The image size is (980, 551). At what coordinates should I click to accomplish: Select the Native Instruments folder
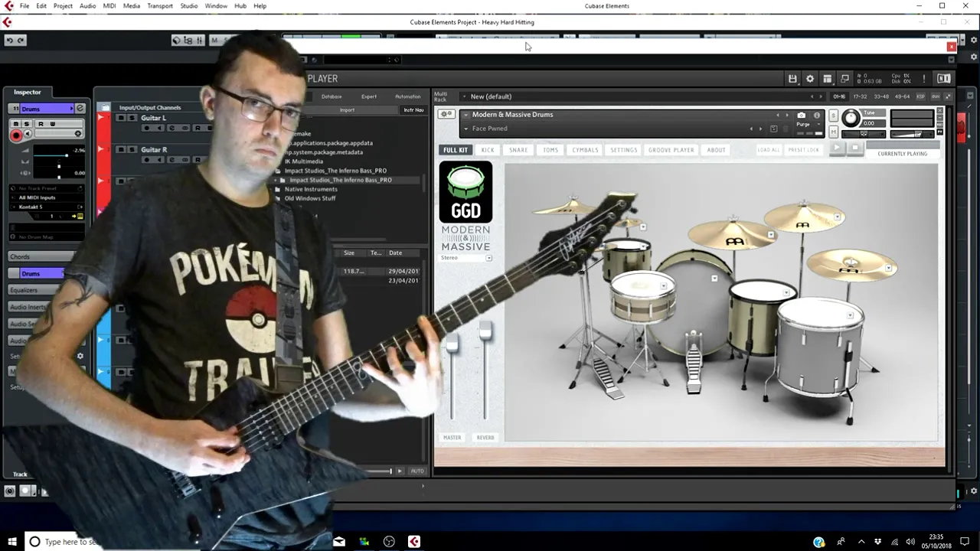click(x=311, y=189)
